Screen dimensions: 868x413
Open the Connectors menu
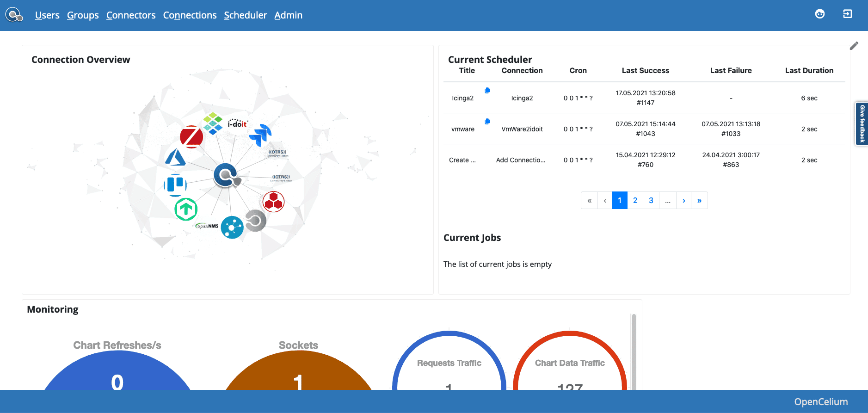[131, 15]
